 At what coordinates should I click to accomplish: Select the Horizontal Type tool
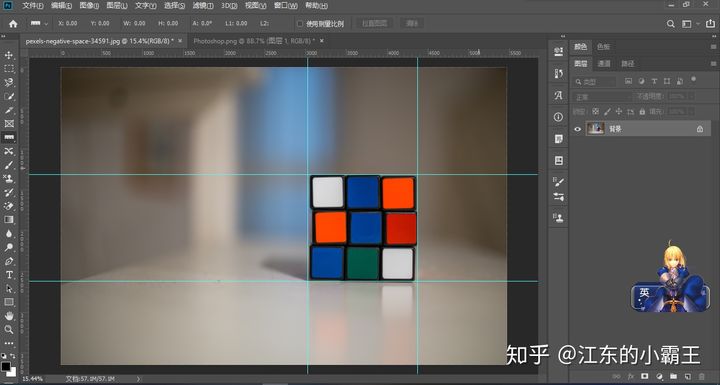click(x=9, y=275)
